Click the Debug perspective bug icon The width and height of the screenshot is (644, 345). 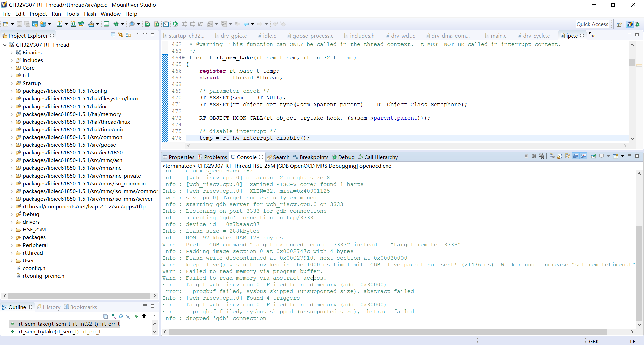pyautogui.click(x=637, y=24)
